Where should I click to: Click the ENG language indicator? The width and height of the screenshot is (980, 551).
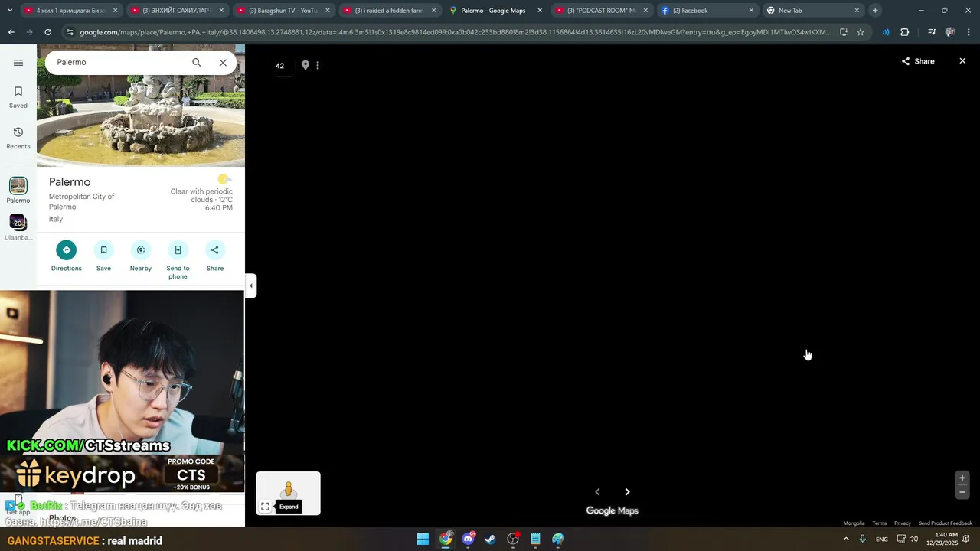[x=882, y=540]
